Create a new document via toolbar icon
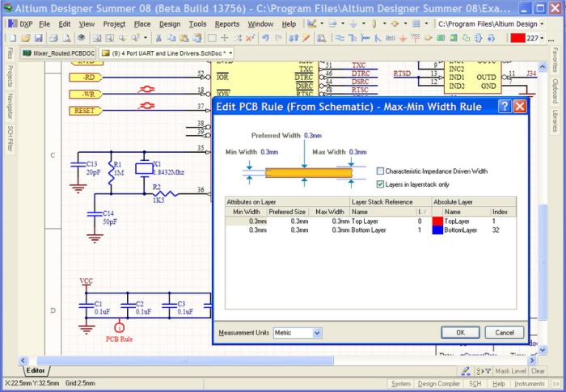The image size is (566, 392). [x=13, y=38]
